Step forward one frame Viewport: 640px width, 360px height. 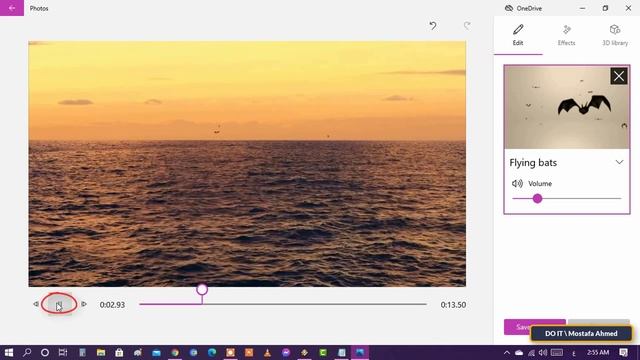pos(84,304)
